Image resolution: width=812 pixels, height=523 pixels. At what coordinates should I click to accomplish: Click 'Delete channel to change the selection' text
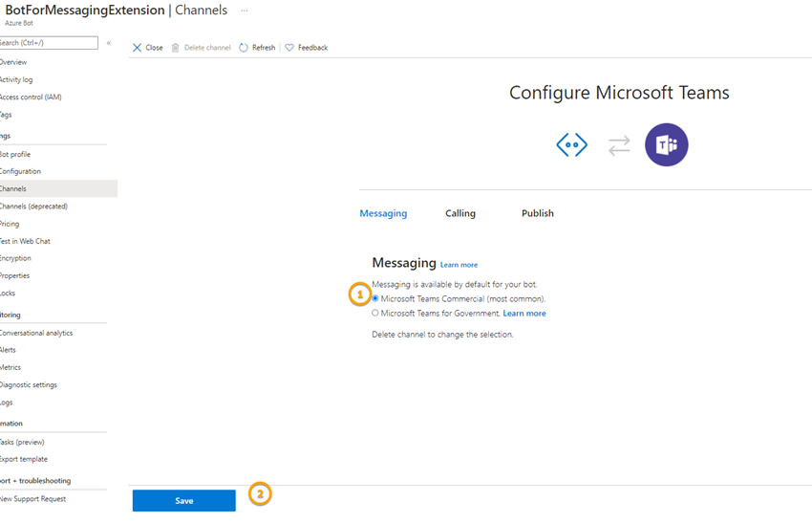point(442,335)
